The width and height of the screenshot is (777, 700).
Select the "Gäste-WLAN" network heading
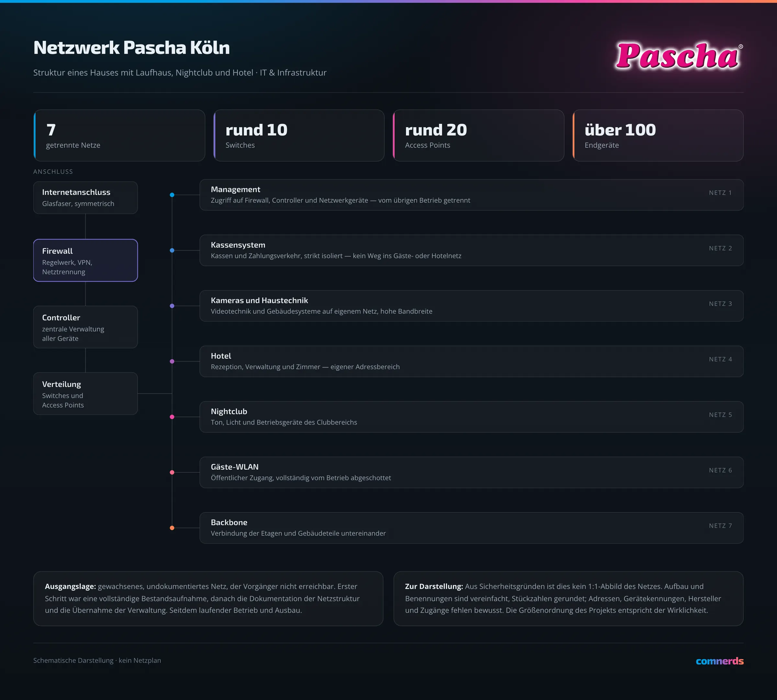[235, 467]
